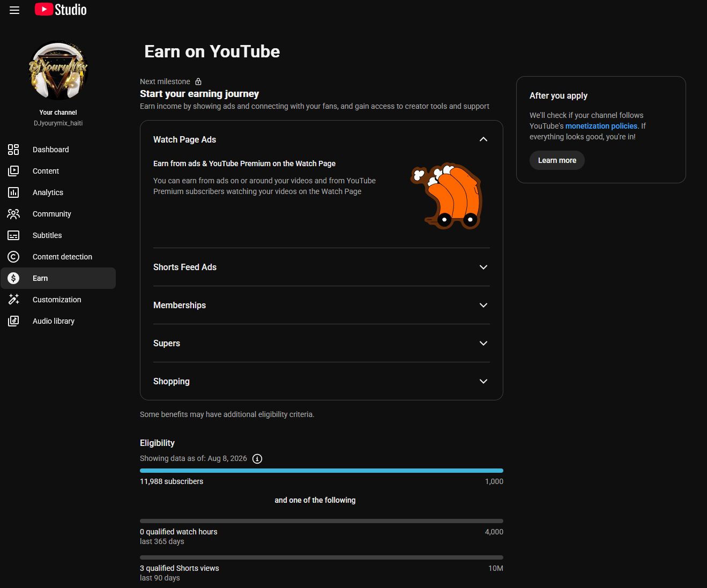Screen dimensions: 707x588
Task: Click the "Start your earning journey" heading
Action: [x=199, y=94]
